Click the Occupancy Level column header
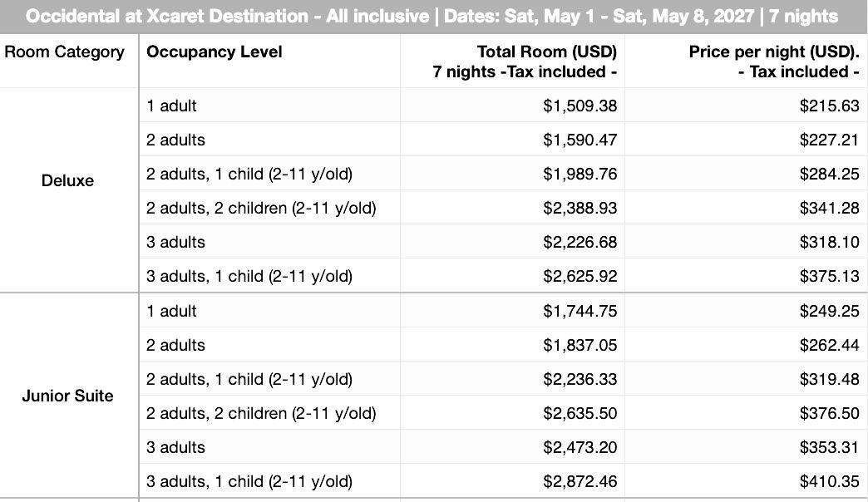868x502 pixels. [x=269, y=61]
